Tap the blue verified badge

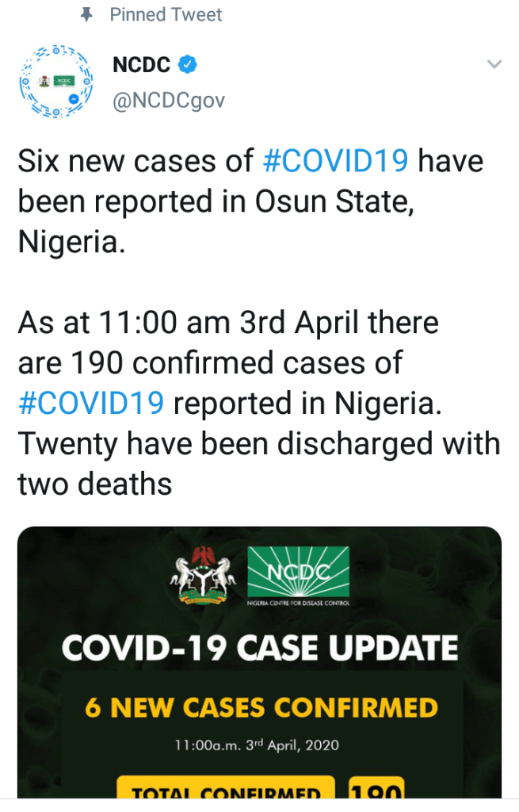[187, 65]
